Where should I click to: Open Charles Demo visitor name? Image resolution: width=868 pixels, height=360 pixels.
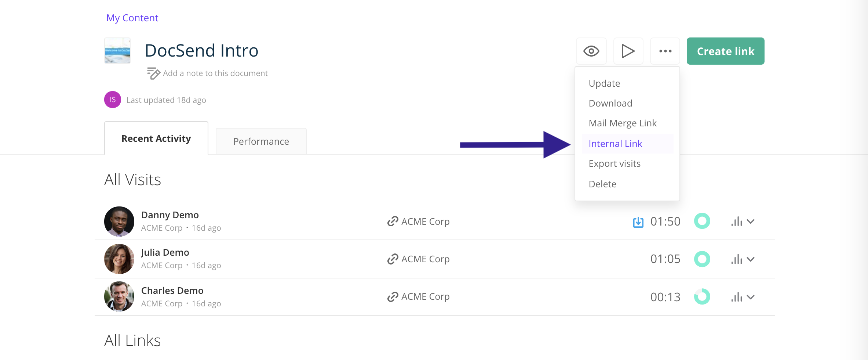(172, 291)
